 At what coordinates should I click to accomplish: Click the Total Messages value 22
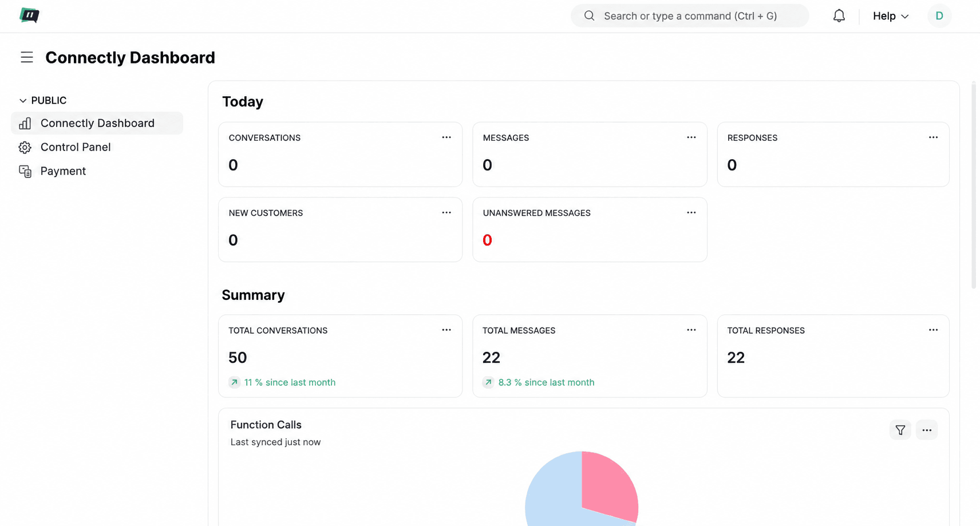pyautogui.click(x=491, y=358)
